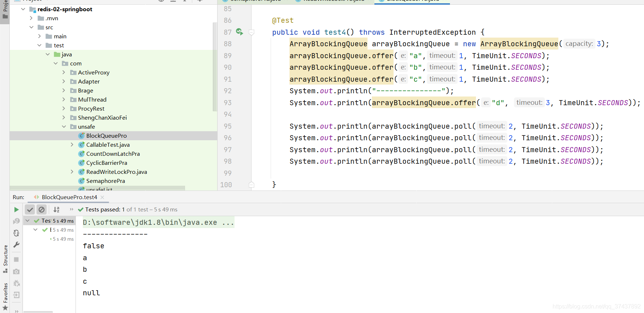
Task: Click offer "d" call on line 93
Action: tap(424, 103)
